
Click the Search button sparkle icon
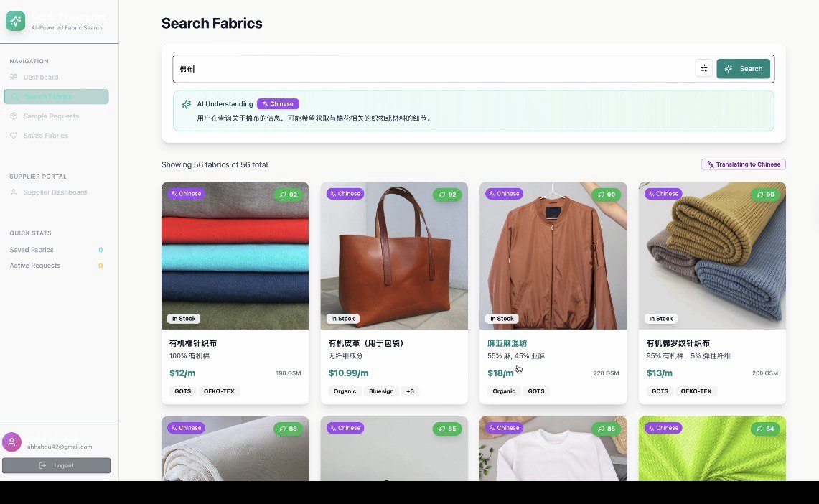click(729, 68)
